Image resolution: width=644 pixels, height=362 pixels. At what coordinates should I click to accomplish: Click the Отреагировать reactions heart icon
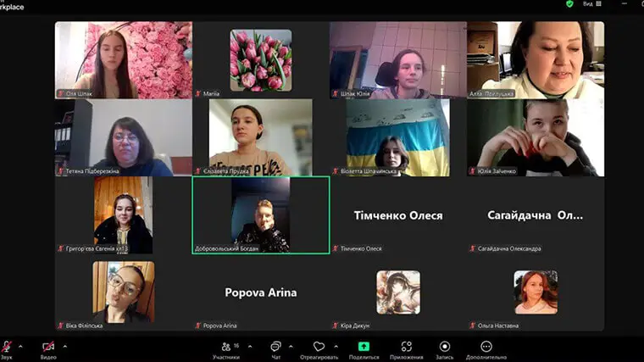click(319, 348)
